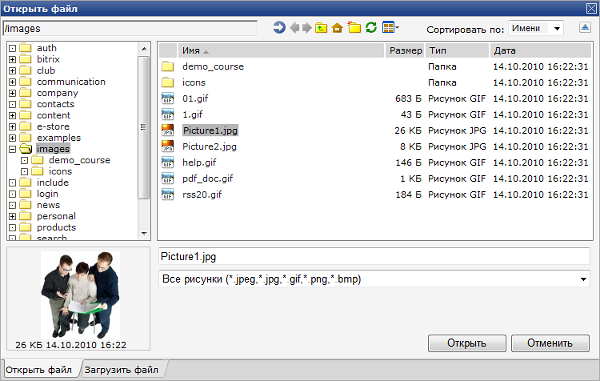Select file name '01.gif'

195,99
